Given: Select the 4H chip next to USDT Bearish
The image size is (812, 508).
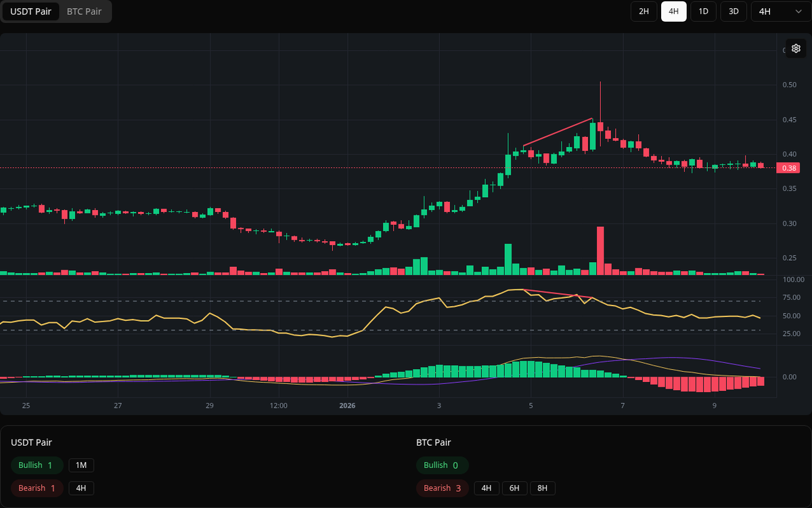Looking at the screenshot, I should pyautogui.click(x=81, y=488).
